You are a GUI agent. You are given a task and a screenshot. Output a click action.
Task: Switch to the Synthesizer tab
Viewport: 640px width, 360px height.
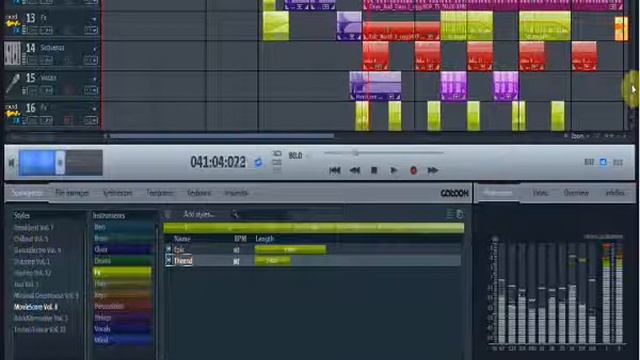(118, 193)
